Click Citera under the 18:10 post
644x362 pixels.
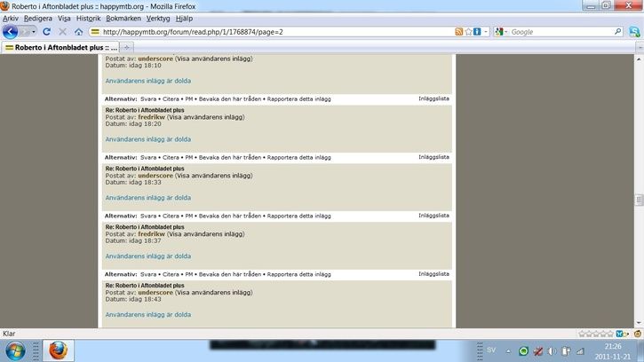171,98
